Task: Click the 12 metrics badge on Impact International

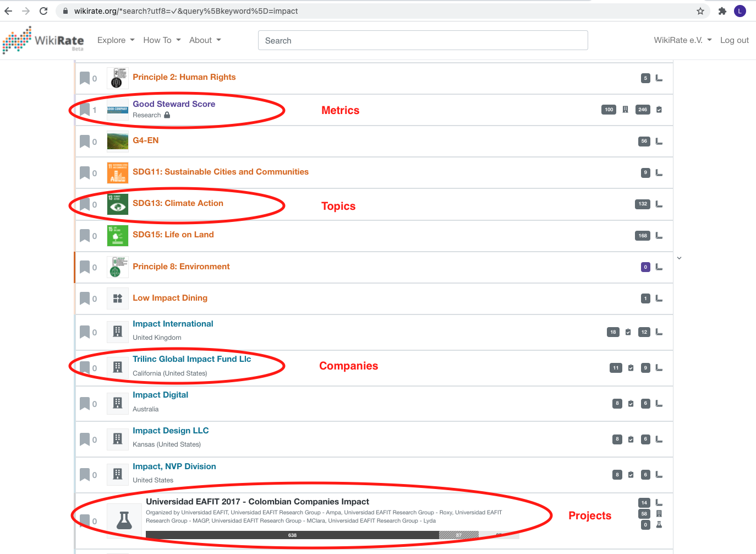Action: pos(644,332)
